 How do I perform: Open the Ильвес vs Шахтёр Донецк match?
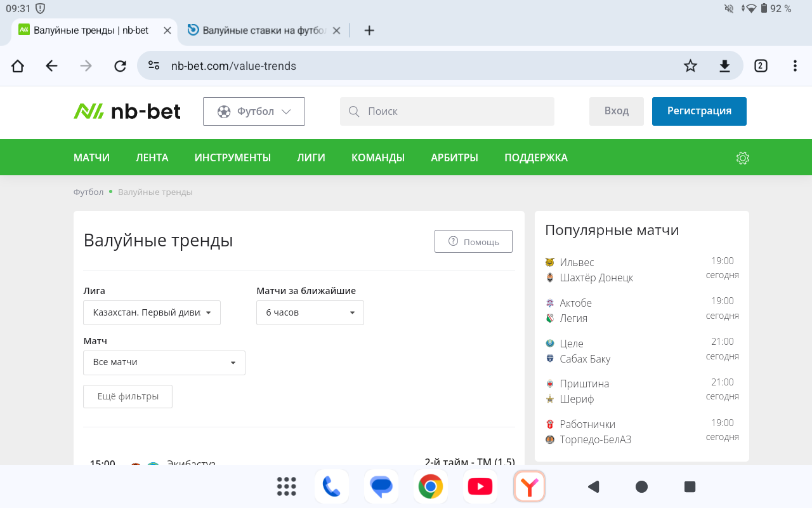(x=596, y=270)
